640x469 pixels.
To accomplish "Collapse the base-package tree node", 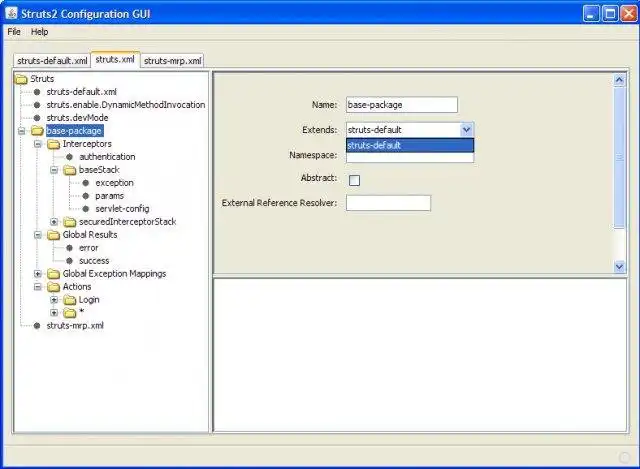I will click(22, 131).
